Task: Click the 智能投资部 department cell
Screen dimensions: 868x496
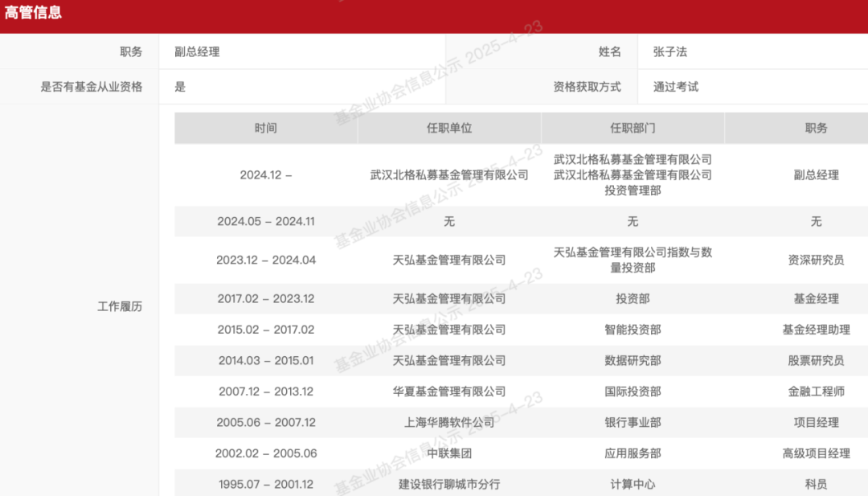Action: tap(633, 330)
